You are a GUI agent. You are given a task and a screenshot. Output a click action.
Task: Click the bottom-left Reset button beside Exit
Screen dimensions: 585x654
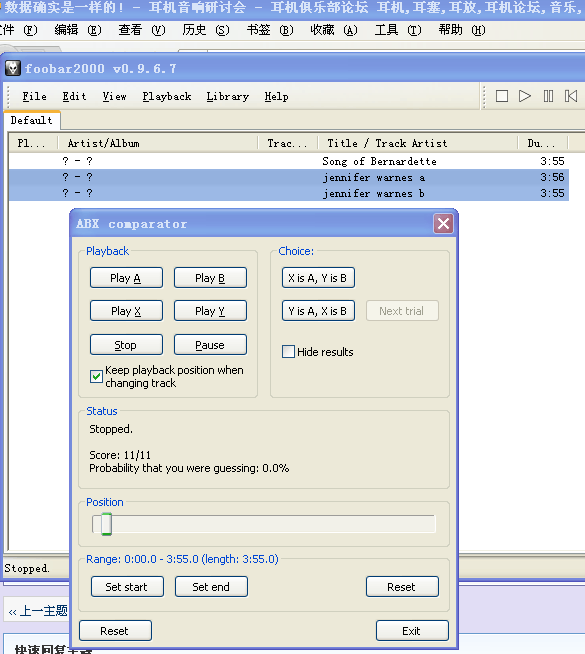115,631
